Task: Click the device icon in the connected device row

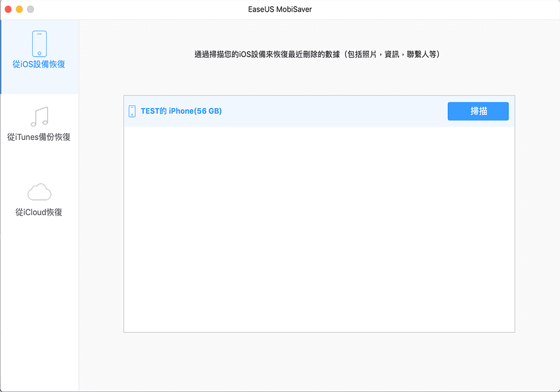Action: coord(132,111)
